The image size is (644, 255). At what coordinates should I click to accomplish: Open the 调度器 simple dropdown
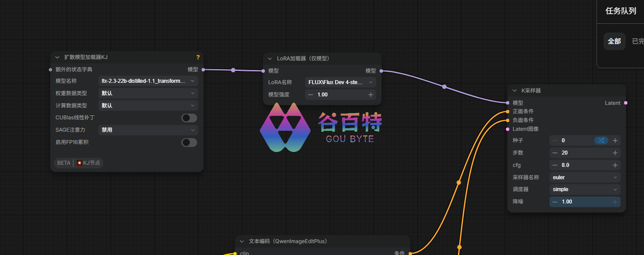click(585, 189)
